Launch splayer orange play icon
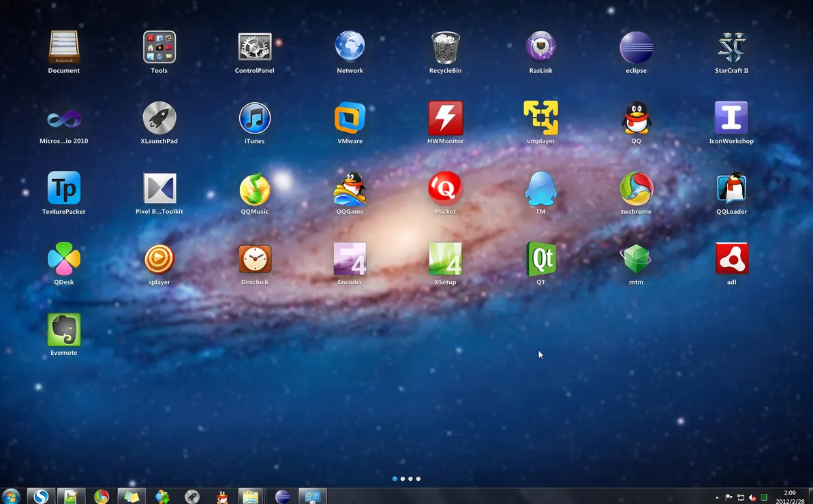Image resolution: width=813 pixels, height=504 pixels. tap(159, 259)
